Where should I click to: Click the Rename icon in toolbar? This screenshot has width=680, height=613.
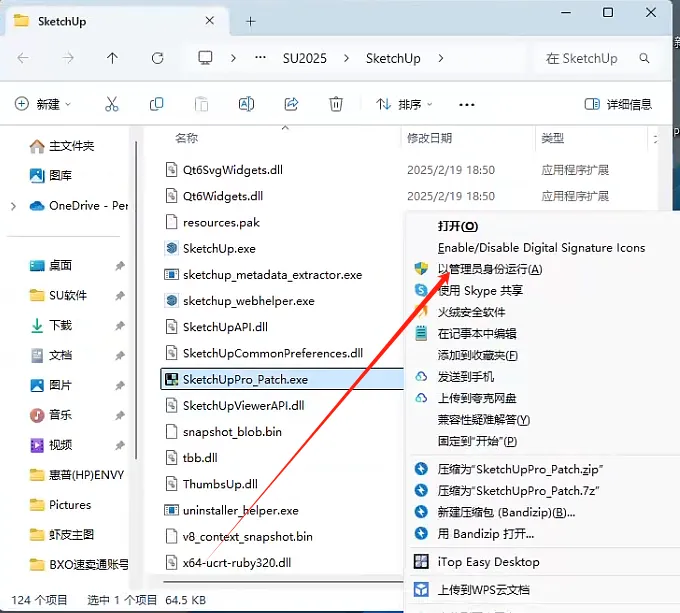246,104
